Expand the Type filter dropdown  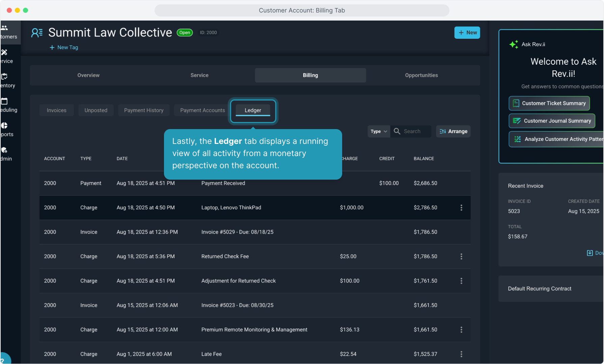tap(379, 131)
